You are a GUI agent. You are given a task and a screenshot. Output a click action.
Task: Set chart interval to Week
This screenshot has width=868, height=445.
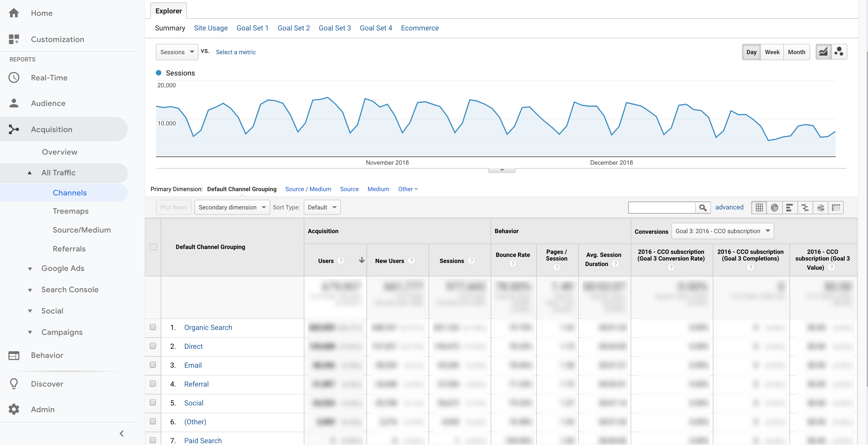point(772,52)
